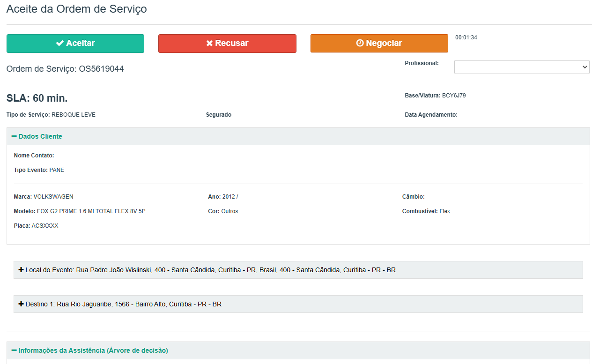
Task: Click the 00:01:34 countdown timer
Action: [x=466, y=37]
